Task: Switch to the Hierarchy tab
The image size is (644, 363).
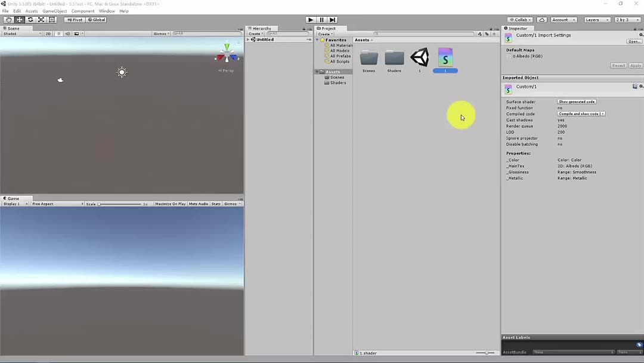Action: [261, 28]
